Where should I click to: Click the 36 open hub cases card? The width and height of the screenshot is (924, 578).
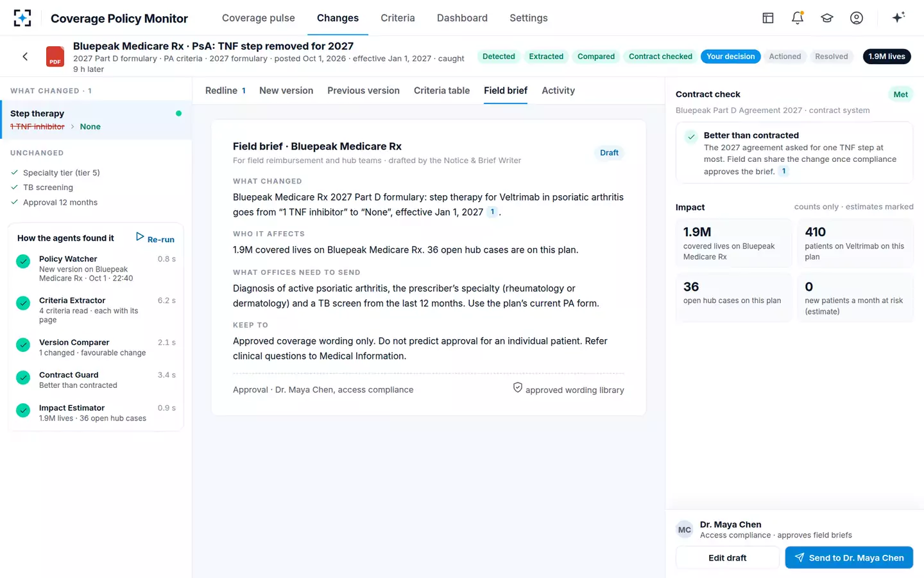(x=733, y=297)
